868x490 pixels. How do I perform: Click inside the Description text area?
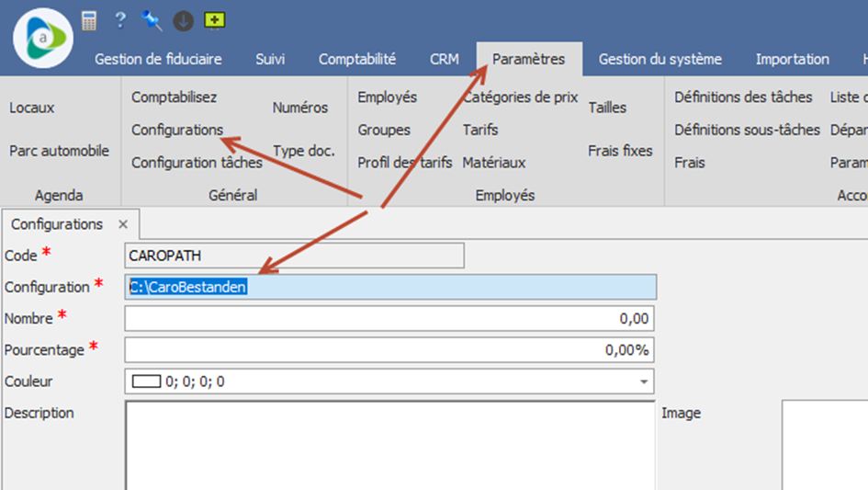389,445
